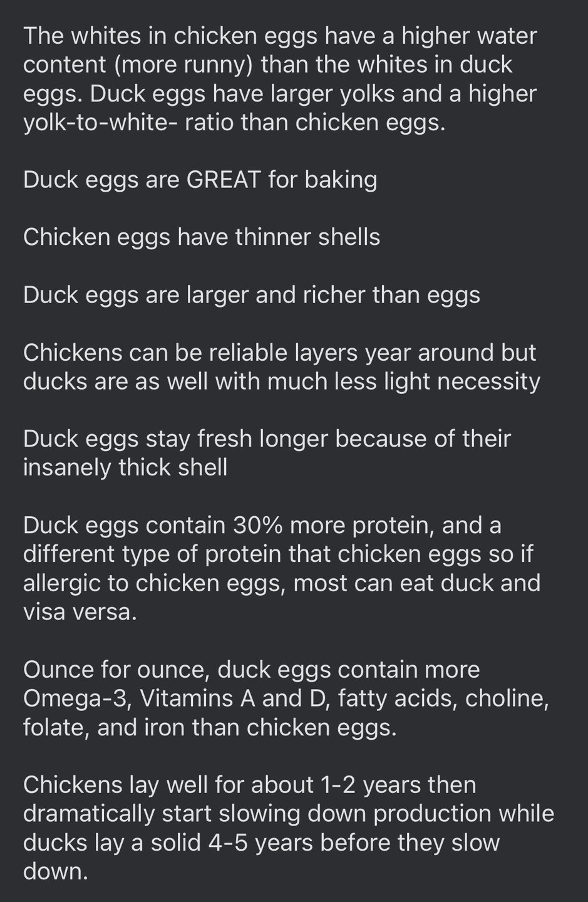Click the "insanely thick shell" sentence
The image size is (588, 902).
(267, 454)
